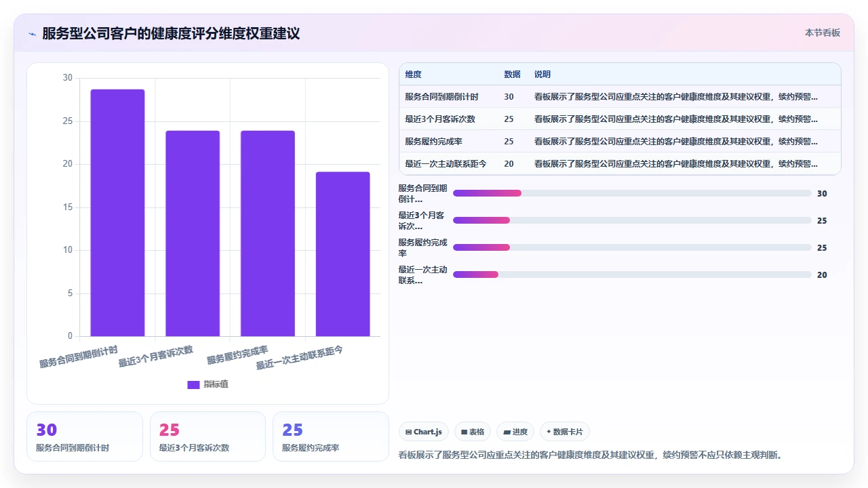The image size is (868, 488).
Task: Click the 说明 column header
Action: click(542, 74)
